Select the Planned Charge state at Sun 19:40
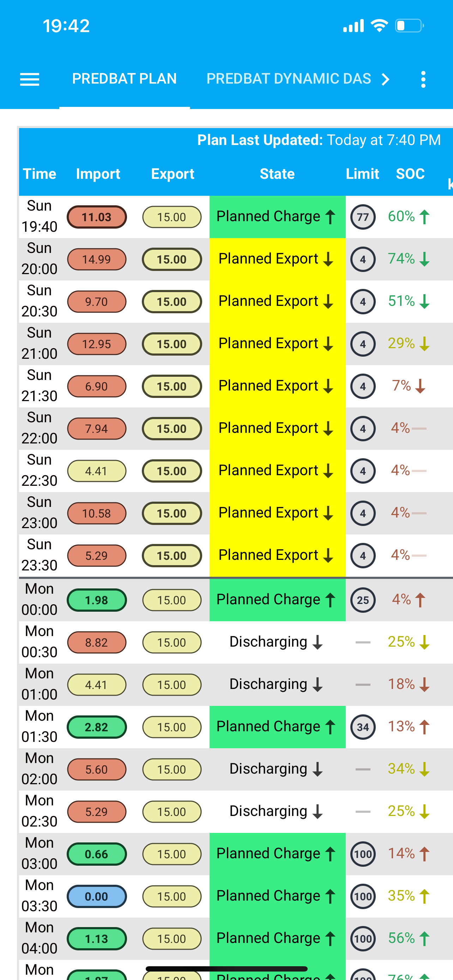This screenshot has width=453, height=980. 277,217
